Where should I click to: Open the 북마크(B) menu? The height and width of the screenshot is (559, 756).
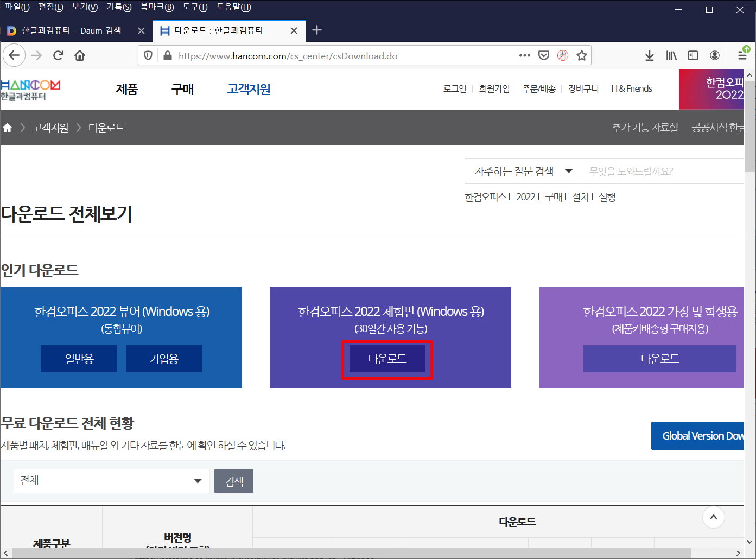[157, 7]
